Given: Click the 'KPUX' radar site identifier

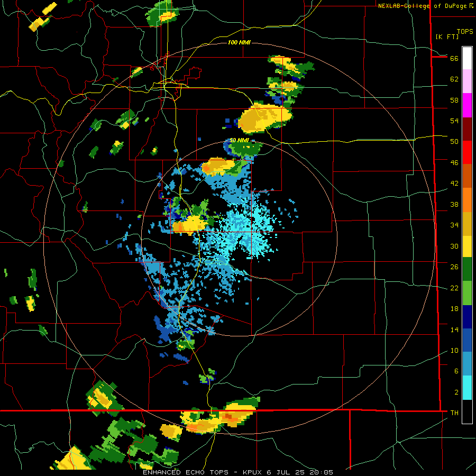Looking at the screenshot, I should [x=253, y=472].
